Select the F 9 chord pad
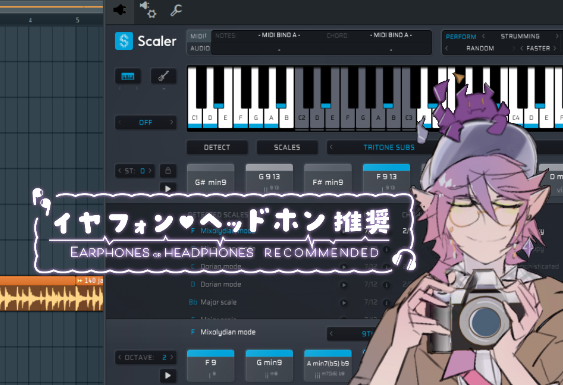Viewport: 563px width, 385px height. tap(211, 366)
